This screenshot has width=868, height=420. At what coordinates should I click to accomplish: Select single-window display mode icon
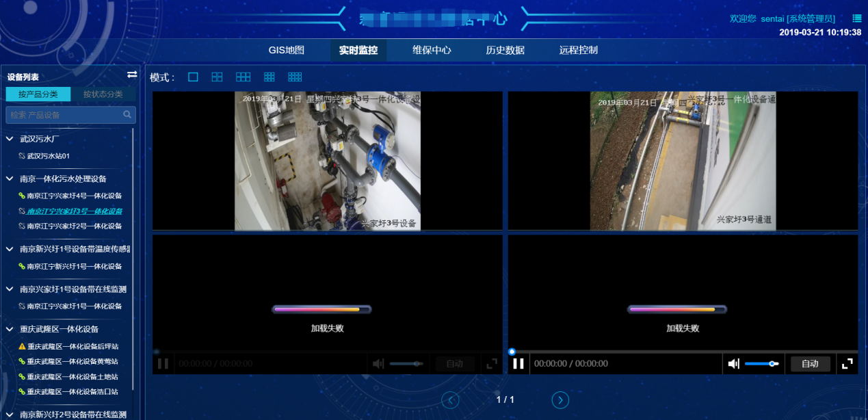click(193, 77)
